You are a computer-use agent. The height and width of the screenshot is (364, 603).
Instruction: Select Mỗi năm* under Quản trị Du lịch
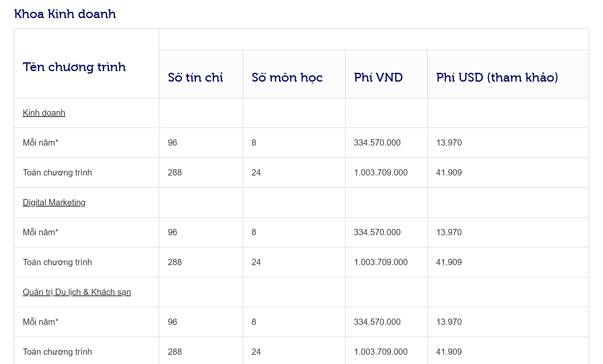[40, 322]
